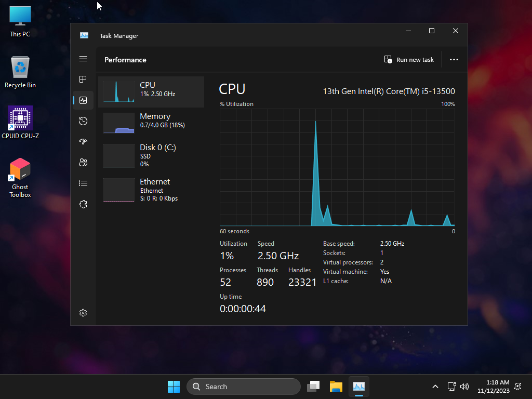Open the App history page icon
532x399 pixels.
[83, 121]
